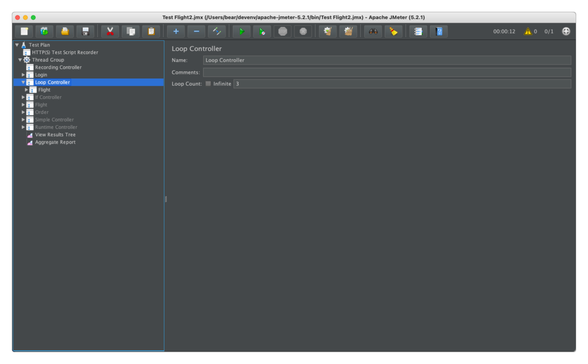The image size is (588, 364).
Task: Click the Loop Count value field
Action: (402, 83)
